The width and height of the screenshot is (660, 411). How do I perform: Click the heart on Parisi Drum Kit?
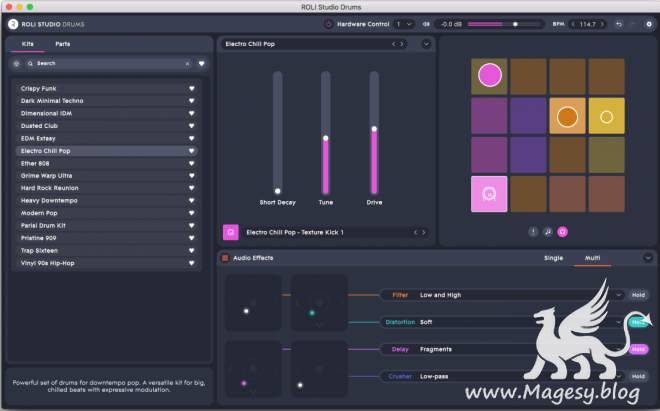[192, 226]
